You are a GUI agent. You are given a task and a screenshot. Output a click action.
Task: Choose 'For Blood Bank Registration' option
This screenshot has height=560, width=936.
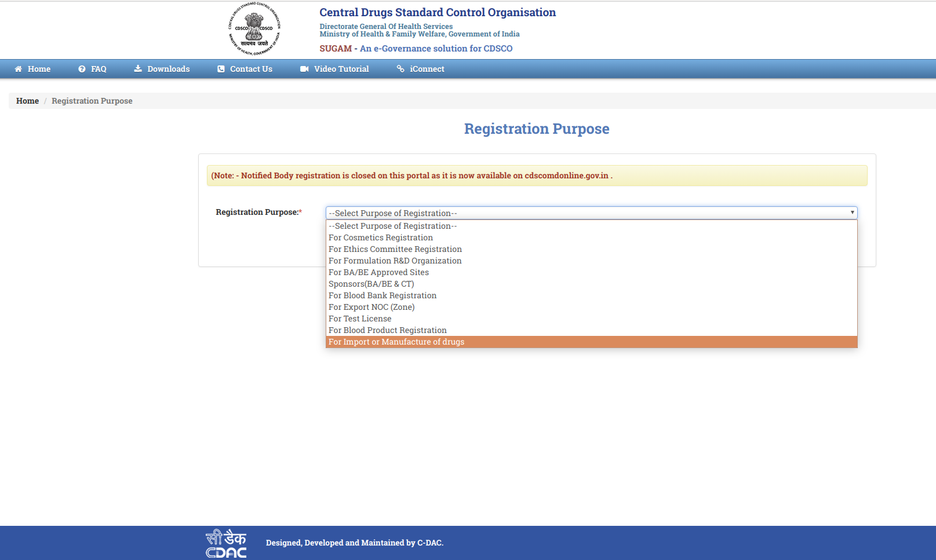pos(383,295)
